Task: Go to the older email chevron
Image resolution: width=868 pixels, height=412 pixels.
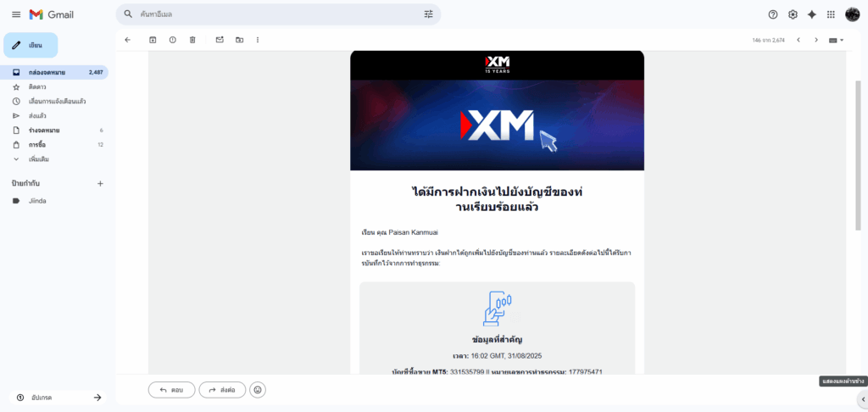Action: coord(816,40)
